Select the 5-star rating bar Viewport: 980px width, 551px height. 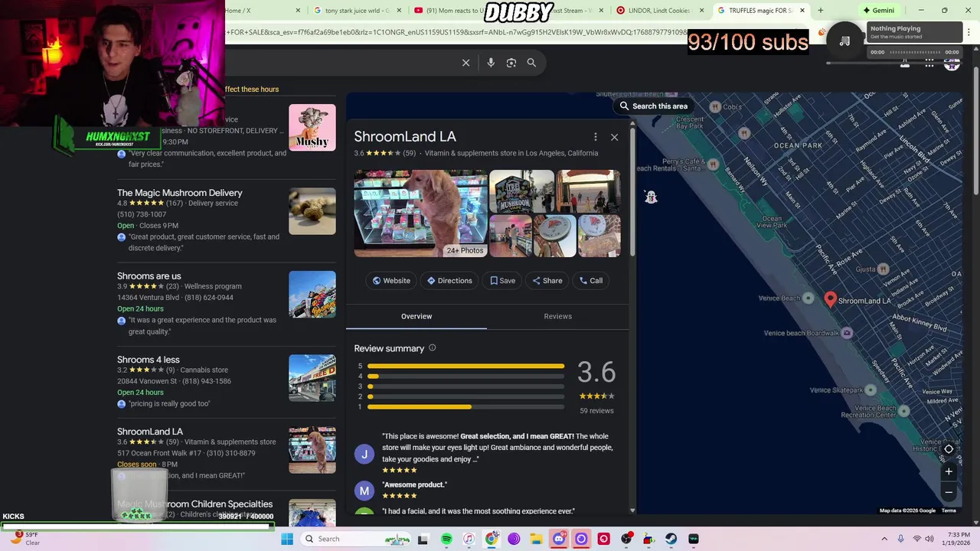point(465,367)
